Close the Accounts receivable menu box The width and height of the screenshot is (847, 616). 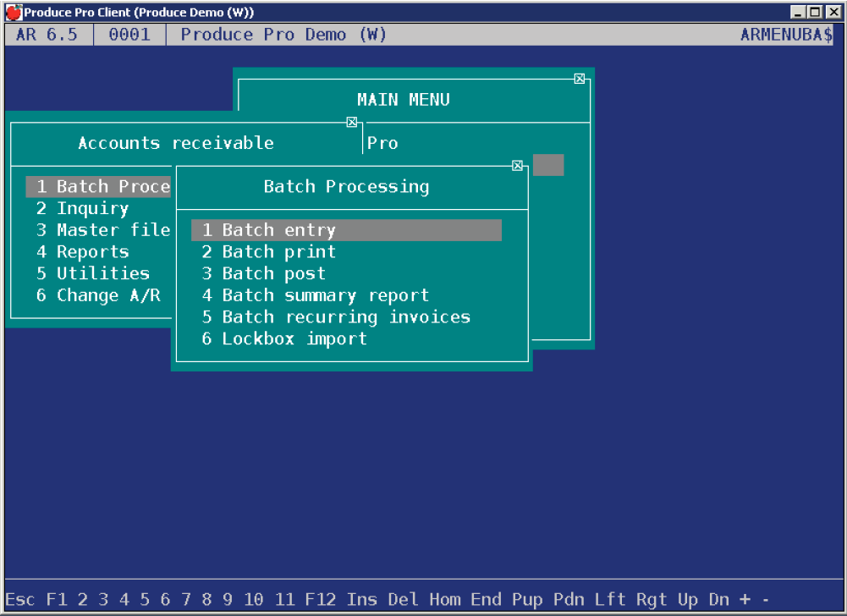pos(352,122)
